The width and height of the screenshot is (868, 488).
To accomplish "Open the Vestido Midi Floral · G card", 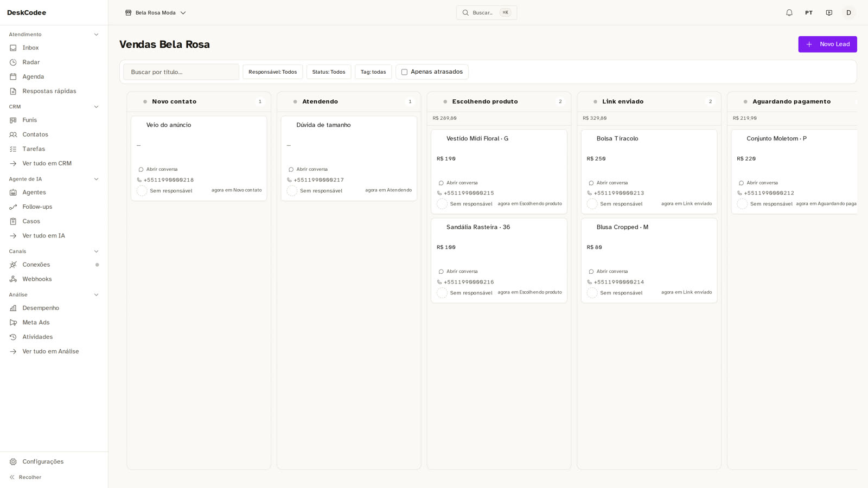I will click(x=499, y=171).
